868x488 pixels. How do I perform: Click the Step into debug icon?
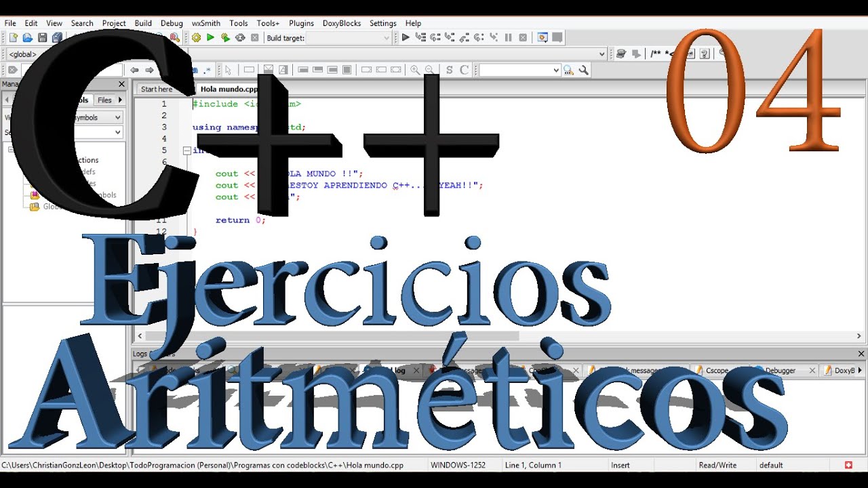(450, 38)
